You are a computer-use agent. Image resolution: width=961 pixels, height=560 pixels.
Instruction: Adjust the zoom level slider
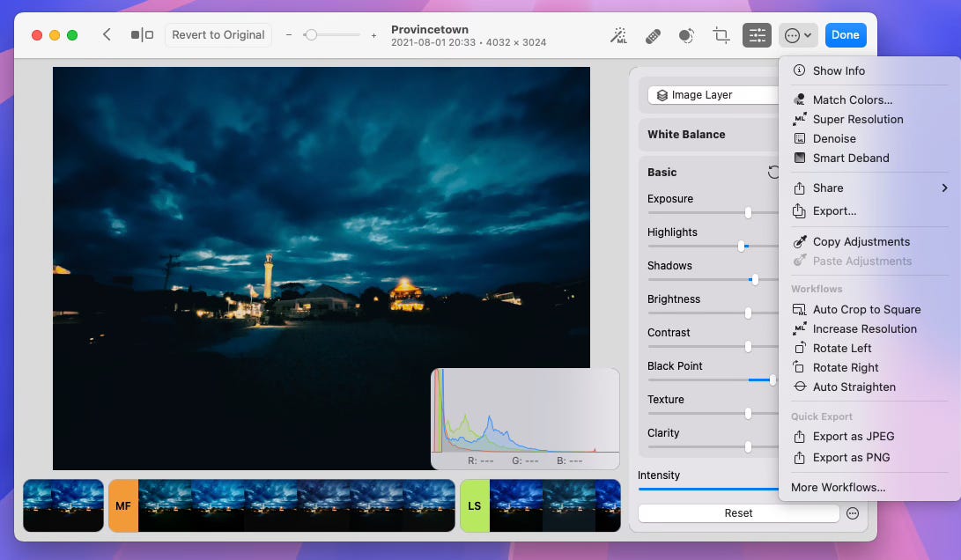pyautogui.click(x=311, y=35)
